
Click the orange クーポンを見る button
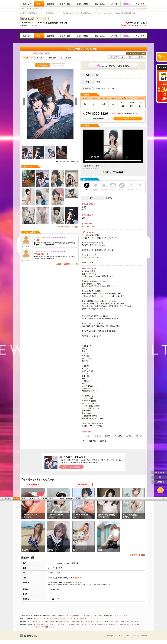(128, 119)
